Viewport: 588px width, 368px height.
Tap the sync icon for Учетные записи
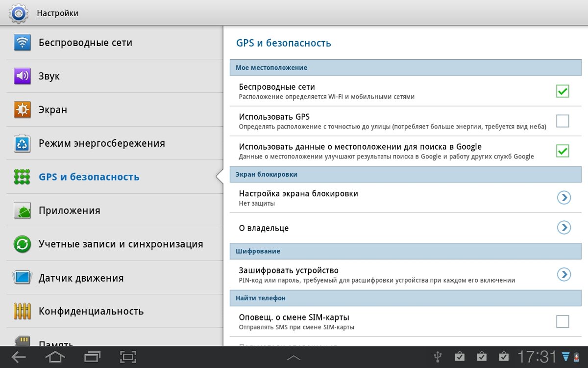[x=23, y=244]
